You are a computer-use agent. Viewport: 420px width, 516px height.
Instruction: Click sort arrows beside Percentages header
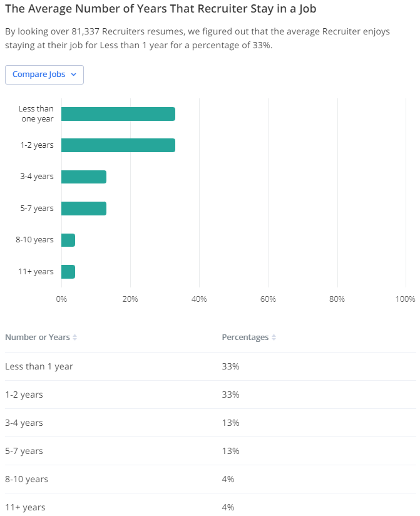(x=274, y=338)
